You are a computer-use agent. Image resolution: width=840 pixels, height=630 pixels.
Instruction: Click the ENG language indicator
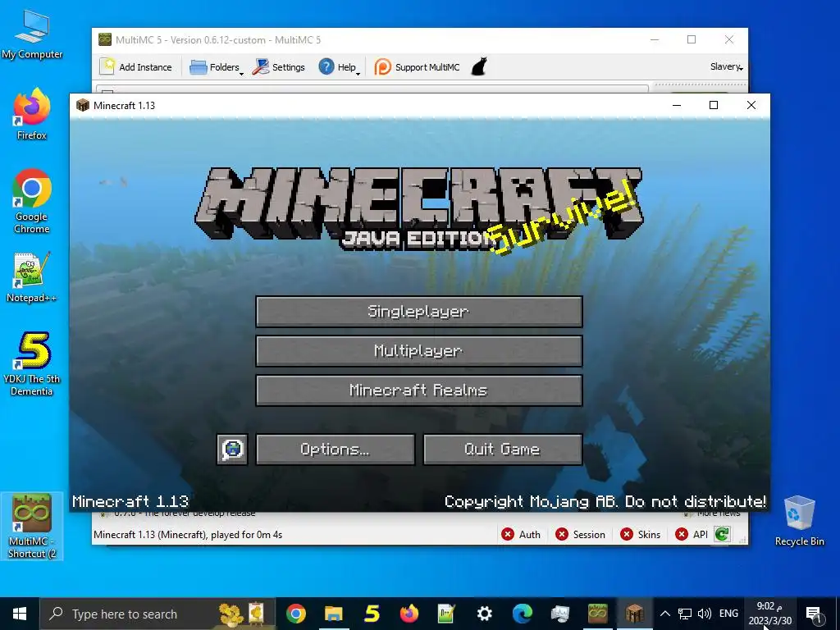[728, 614]
